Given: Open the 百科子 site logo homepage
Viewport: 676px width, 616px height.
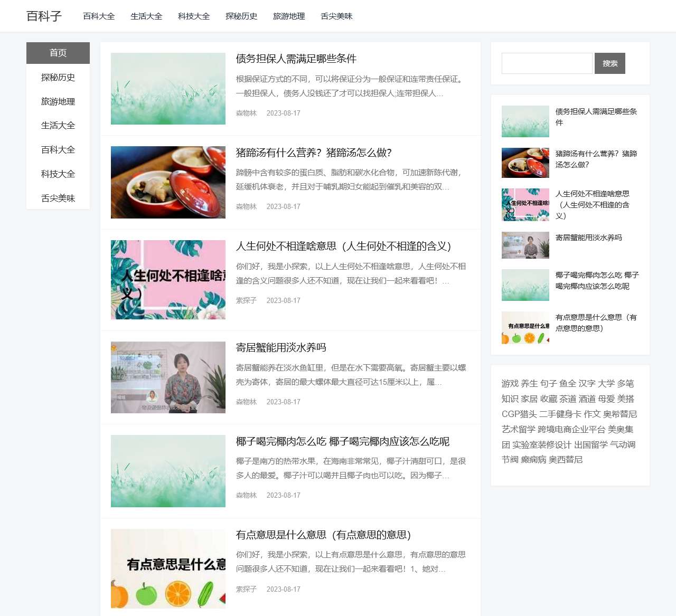Looking at the screenshot, I should (x=44, y=16).
